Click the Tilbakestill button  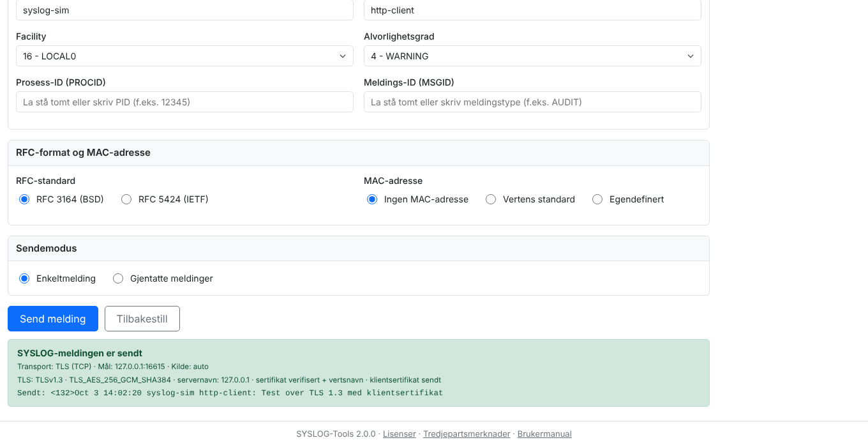coord(142,319)
